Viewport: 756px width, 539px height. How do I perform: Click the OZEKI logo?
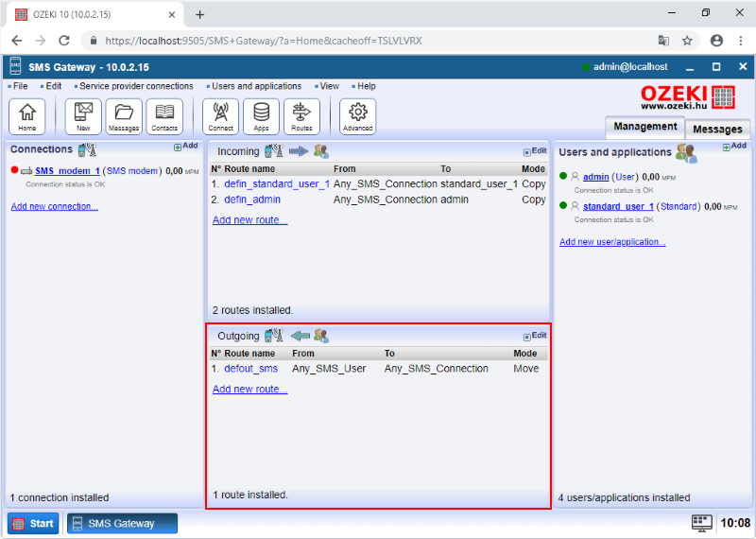(x=688, y=97)
